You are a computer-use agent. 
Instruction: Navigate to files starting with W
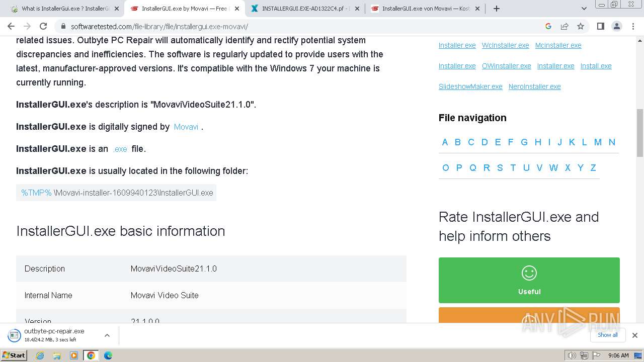(x=553, y=168)
